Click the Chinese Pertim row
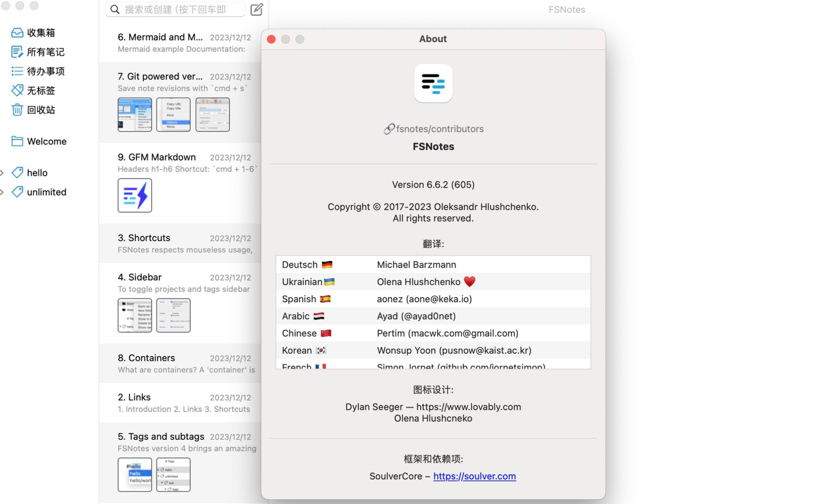 point(433,333)
